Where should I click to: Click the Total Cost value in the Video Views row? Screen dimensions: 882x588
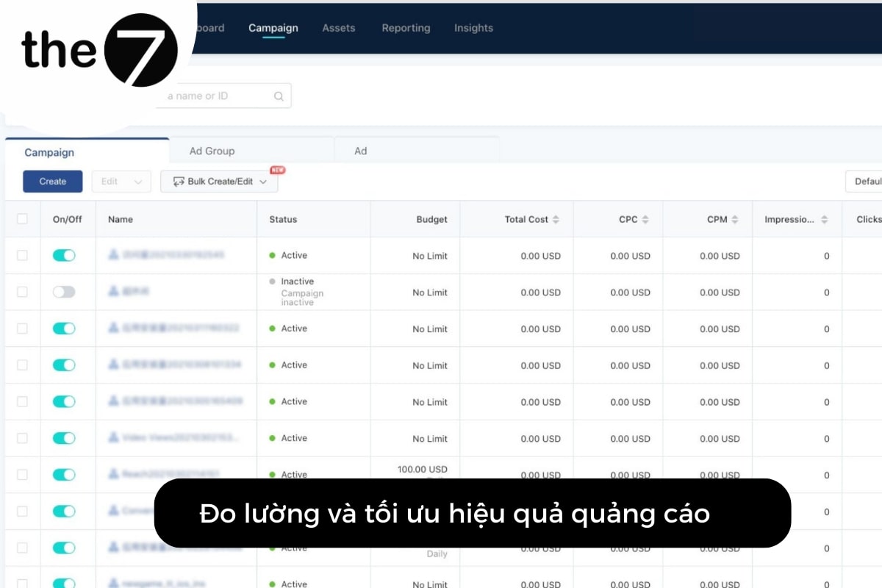(541, 439)
